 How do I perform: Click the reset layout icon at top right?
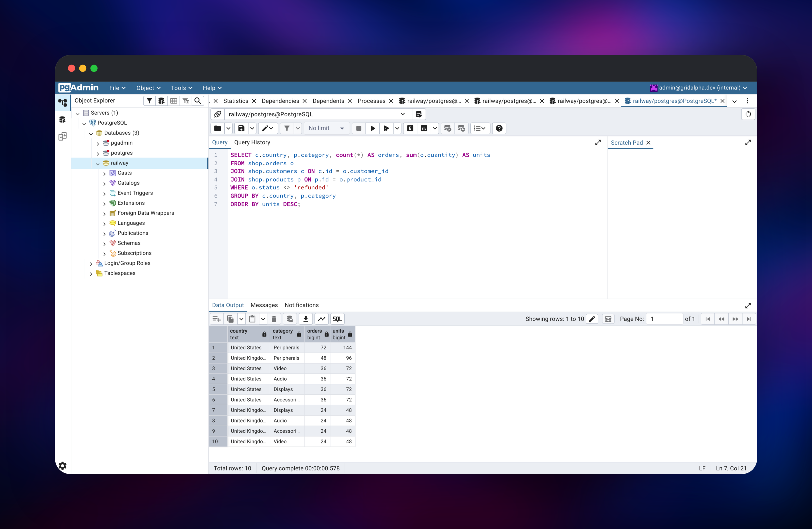click(x=748, y=114)
